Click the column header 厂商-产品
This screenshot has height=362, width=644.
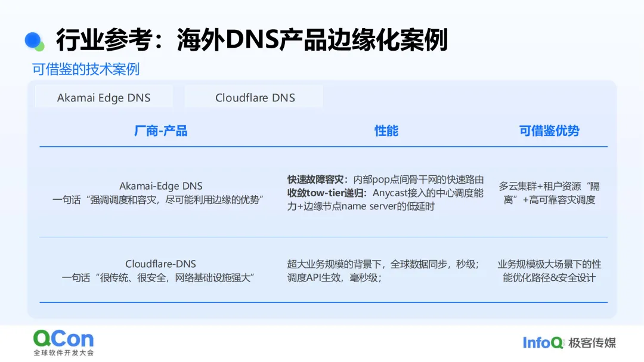pyautogui.click(x=160, y=131)
